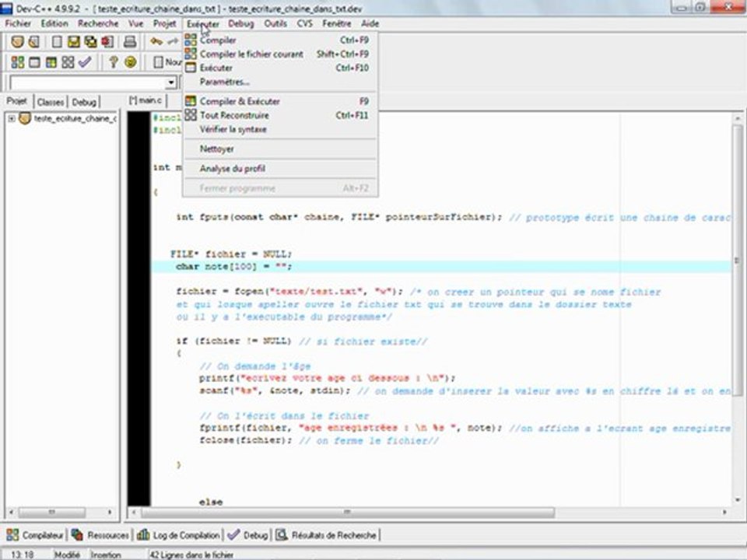Open the Log de Compilation bottom tab
Image resolution: width=747 pixels, height=560 pixels.
[x=179, y=535]
